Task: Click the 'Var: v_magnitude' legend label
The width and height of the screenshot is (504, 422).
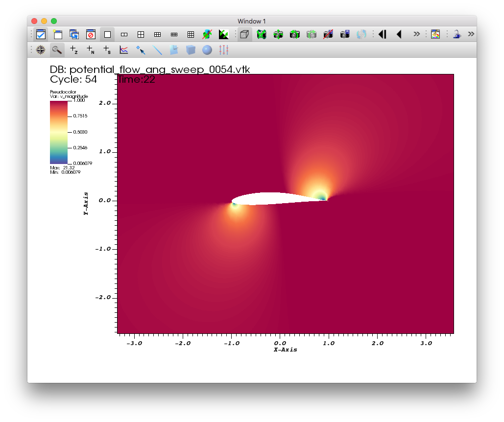Action: (x=69, y=96)
